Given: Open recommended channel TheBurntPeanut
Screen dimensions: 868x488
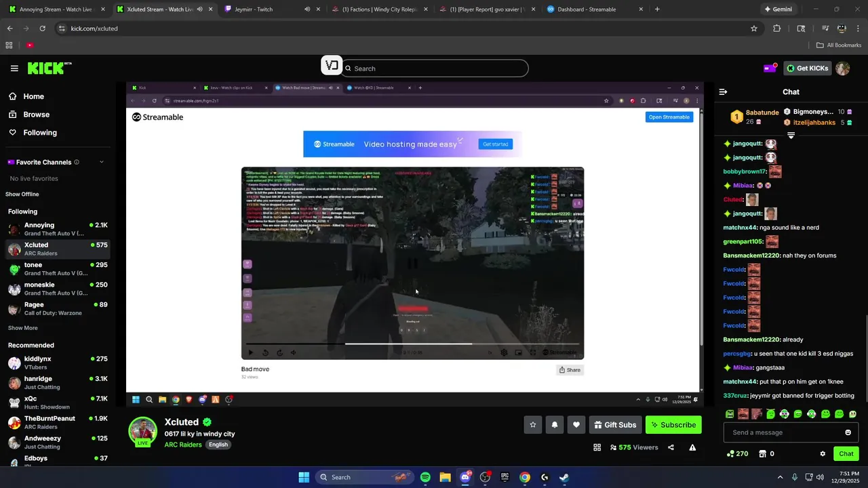Looking at the screenshot, I should [x=57, y=422].
